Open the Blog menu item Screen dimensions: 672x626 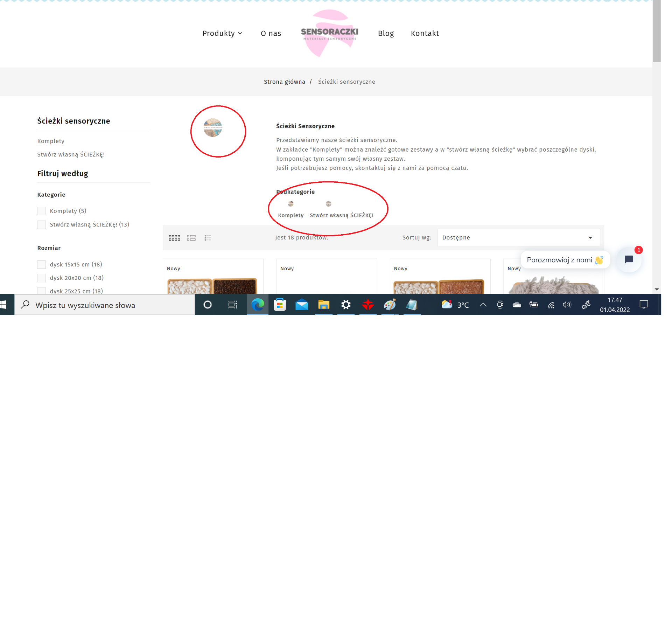point(386,33)
